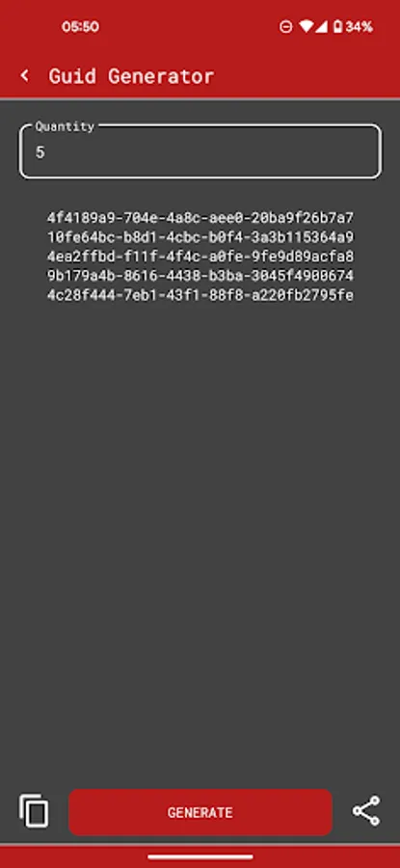Image resolution: width=400 pixels, height=868 pixels.
Task: Select GUID starting with 9b179a4b
Action: coord(200,275)
